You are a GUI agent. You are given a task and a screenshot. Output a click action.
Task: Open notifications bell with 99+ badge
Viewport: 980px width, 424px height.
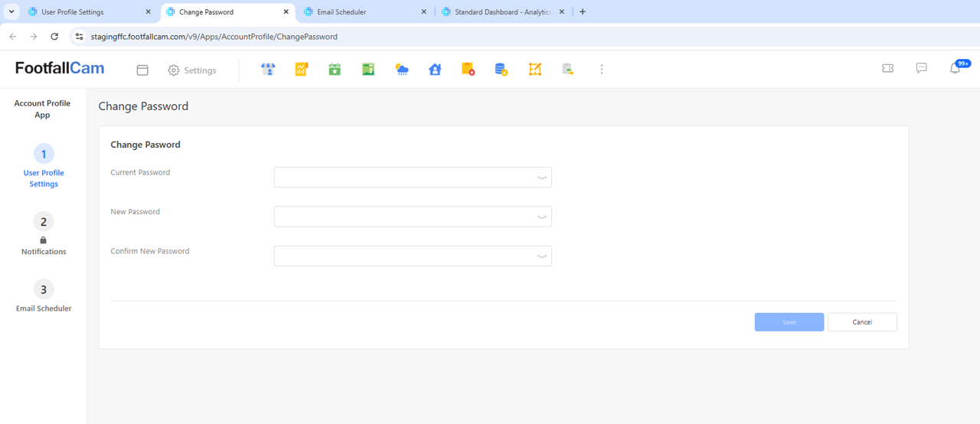pos(955,68)
